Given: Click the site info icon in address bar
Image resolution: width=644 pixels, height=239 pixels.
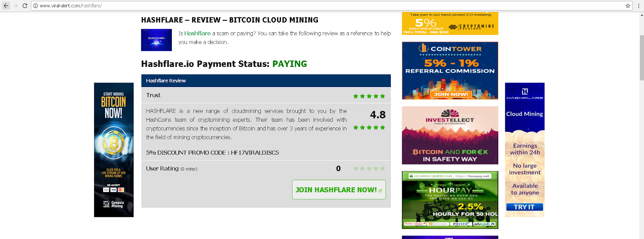Looking at the screenshot, I should click(35, 6).
